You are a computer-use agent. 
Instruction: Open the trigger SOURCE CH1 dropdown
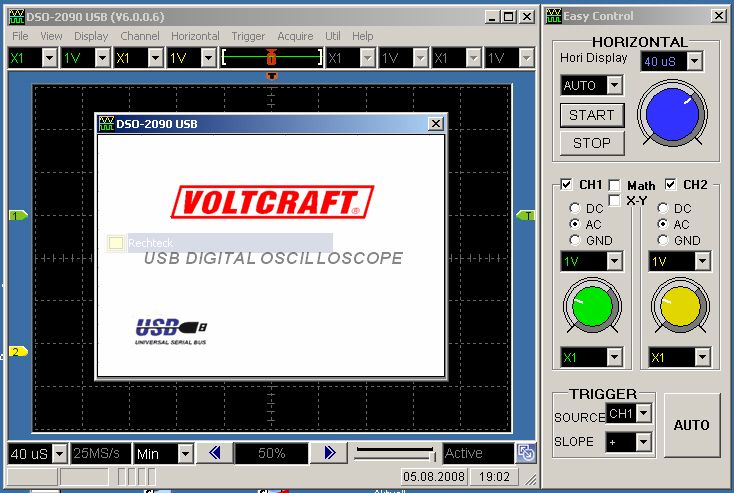pyautogui.click(x=644, y=413)
